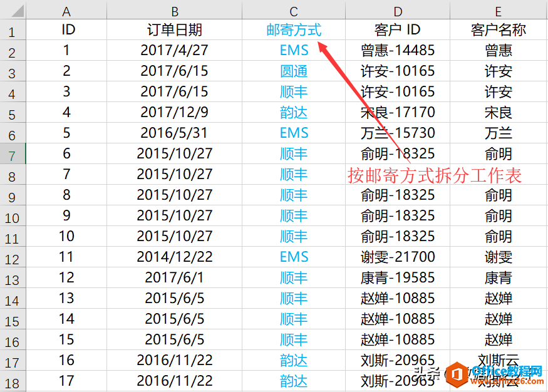The width and height of the screenshot is (548, 392).
Task: Select '俞明-18325' cell in row 9
Action: click(x=398, y=195)
